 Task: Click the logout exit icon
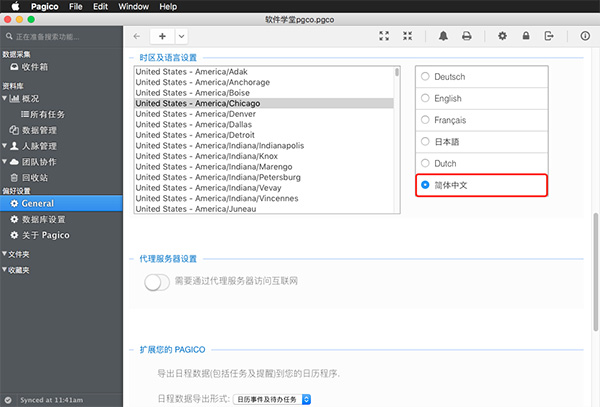point(549,36)
